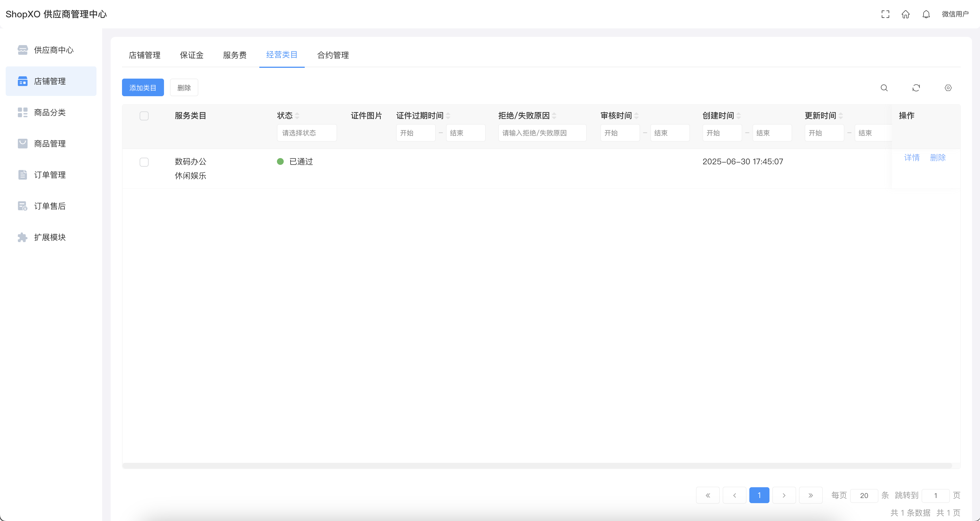The image size is (980, 521).
Task: Click the 请输入拒绝/失败原因 input field
Action: coord(542,133)
